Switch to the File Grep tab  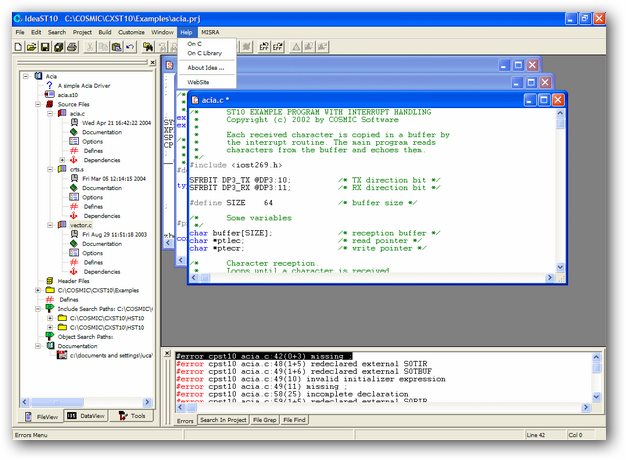pos(265,420)
